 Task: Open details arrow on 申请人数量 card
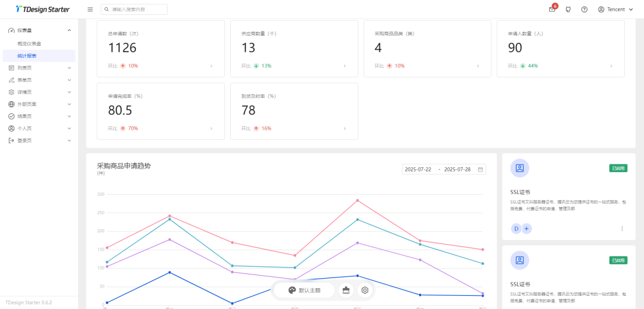coord(611,65)
